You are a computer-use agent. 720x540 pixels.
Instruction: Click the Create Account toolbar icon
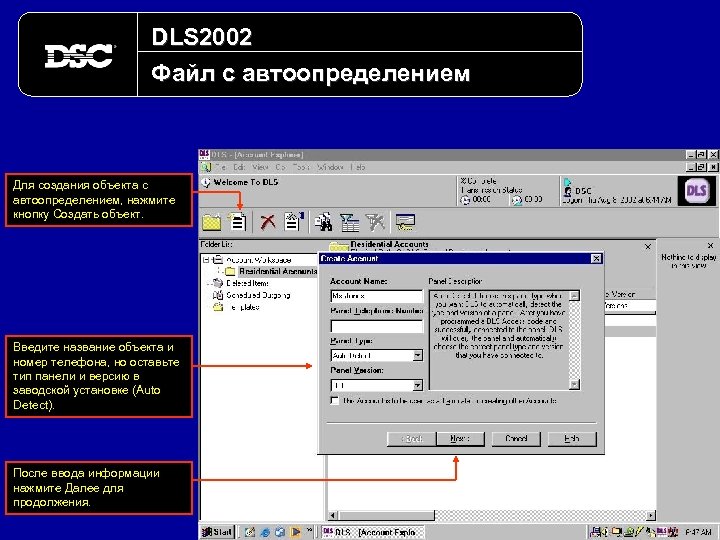coord(237,222)
